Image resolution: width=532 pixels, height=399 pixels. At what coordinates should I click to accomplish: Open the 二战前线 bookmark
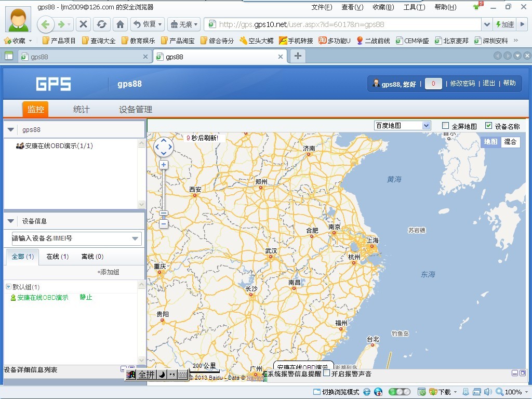[373, 41]
